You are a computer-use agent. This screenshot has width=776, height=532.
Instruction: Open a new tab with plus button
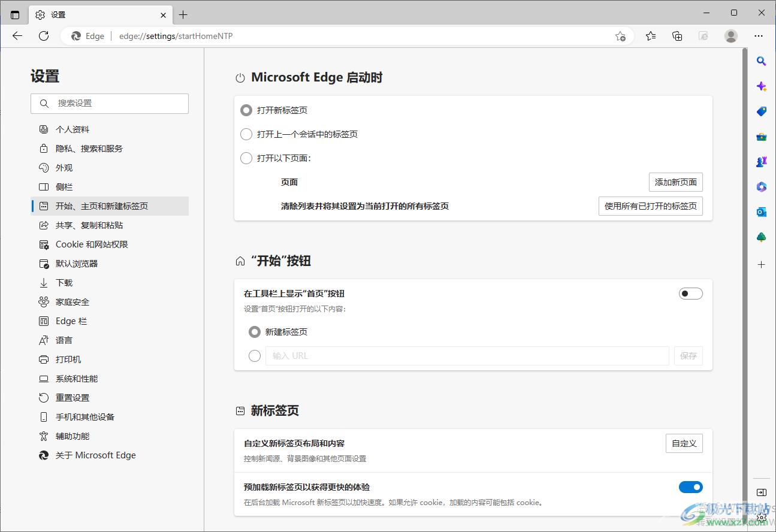183,15
